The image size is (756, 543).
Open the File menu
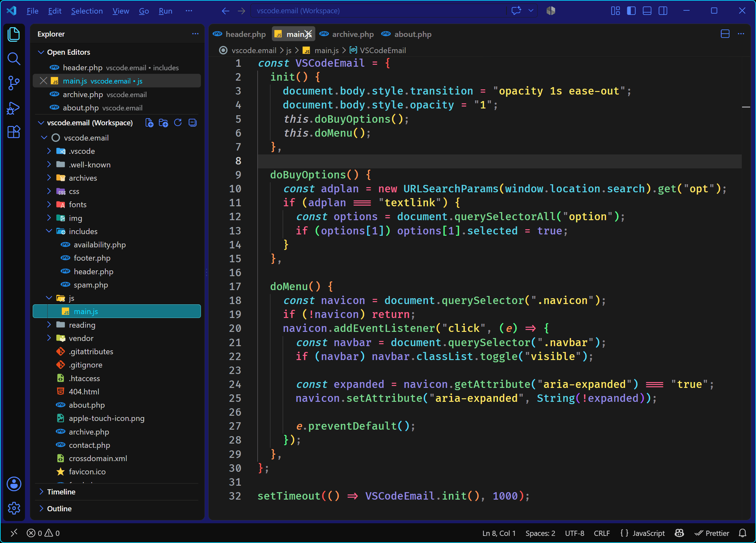(32, 11)
